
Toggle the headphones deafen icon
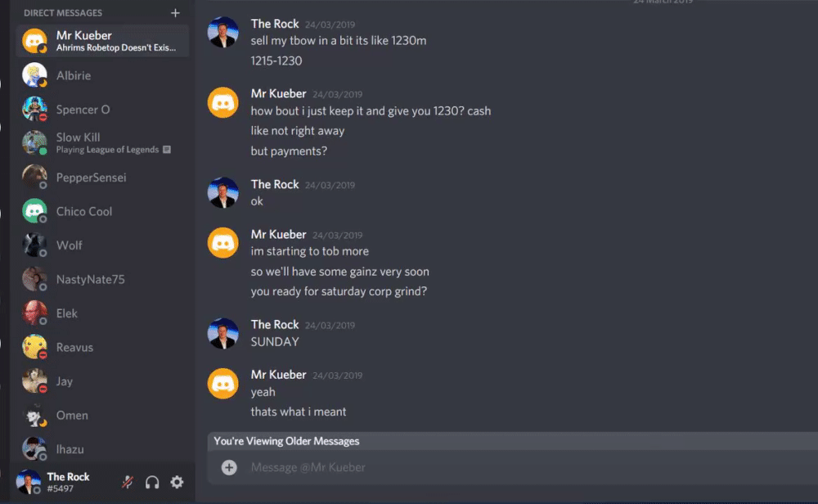tap(152, 482)
